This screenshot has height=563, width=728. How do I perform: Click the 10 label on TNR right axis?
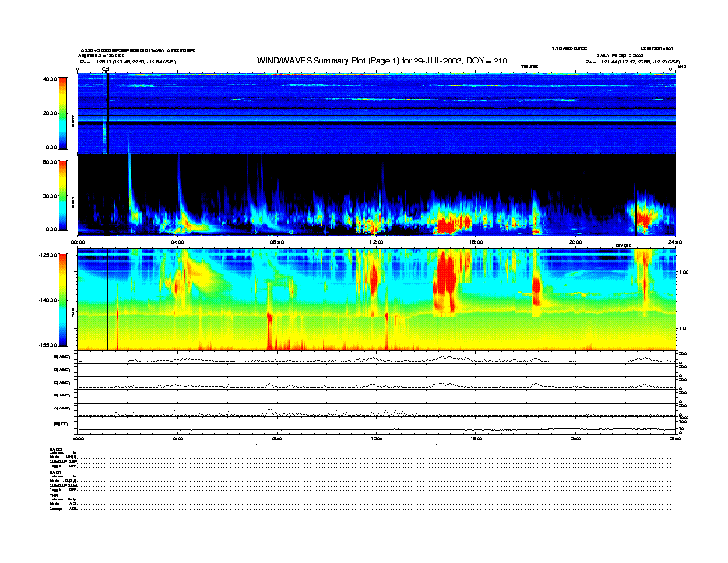681,329
